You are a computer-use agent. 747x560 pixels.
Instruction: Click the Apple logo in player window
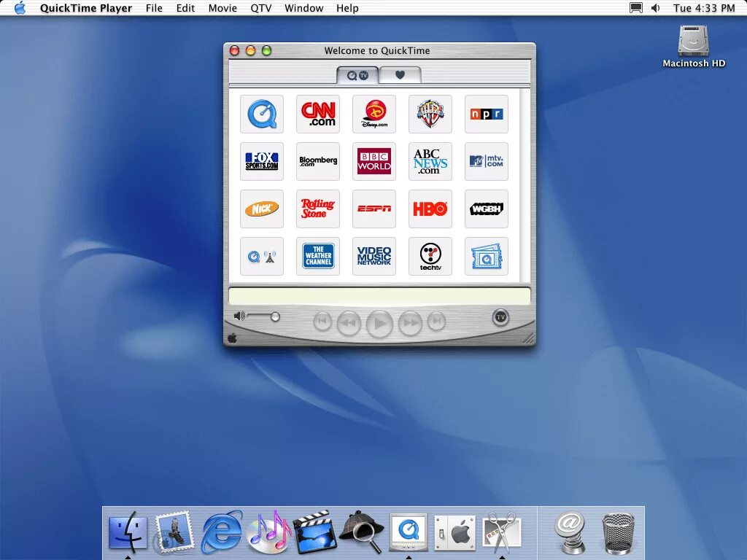click(x=233, y=338)
